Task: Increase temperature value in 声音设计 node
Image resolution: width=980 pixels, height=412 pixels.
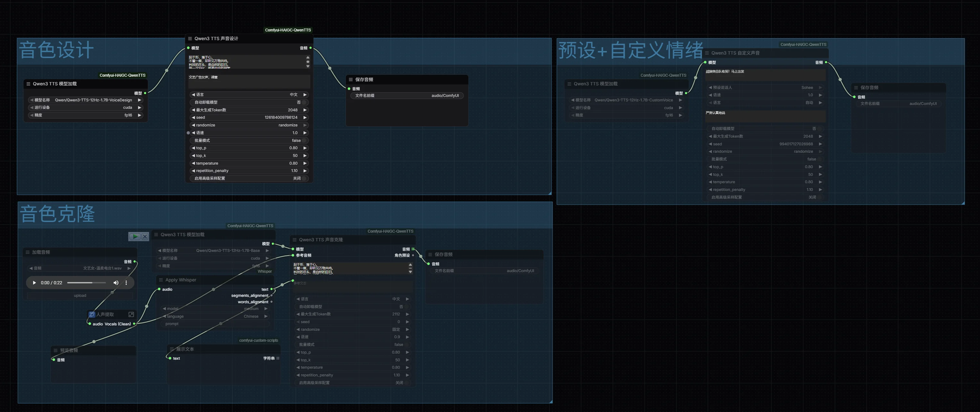Action: (x=305, y=163)
